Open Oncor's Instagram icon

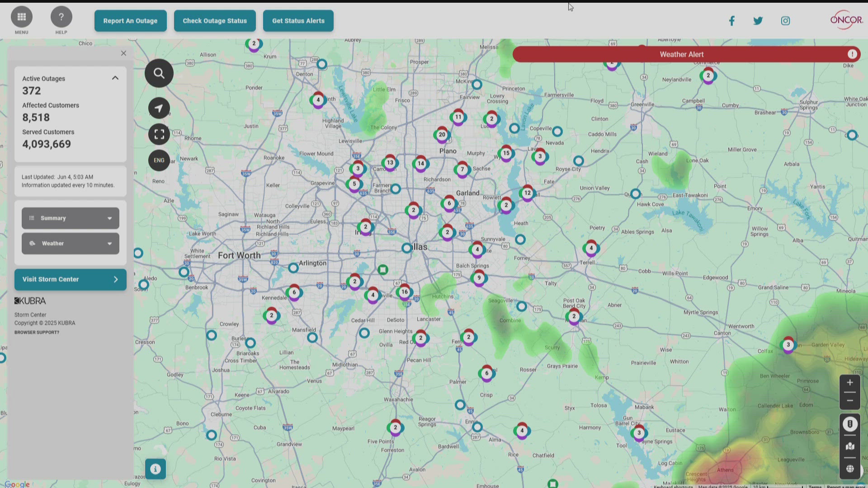click(785, 21)
